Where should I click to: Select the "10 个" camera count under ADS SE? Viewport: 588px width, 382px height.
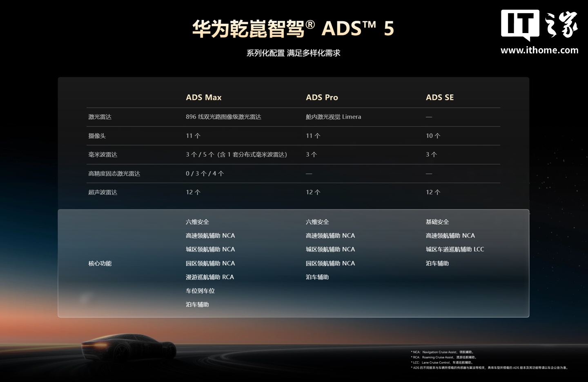click(433, 136)
